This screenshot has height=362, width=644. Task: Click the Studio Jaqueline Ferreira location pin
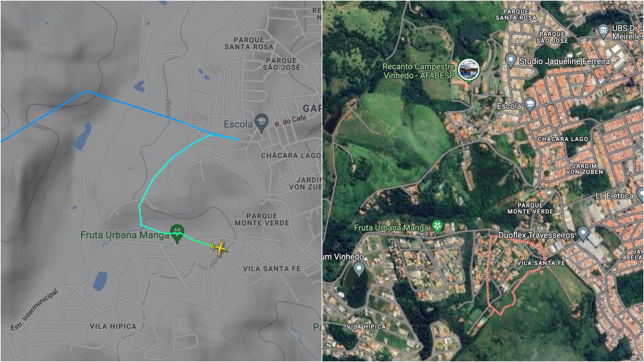click(511, 61)
